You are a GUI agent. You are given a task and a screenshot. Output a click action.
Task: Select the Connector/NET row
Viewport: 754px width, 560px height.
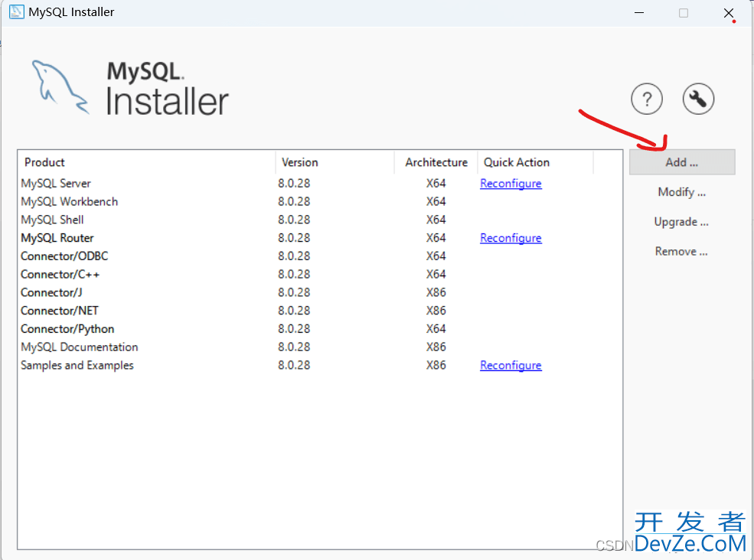click(x=320, y=311)
